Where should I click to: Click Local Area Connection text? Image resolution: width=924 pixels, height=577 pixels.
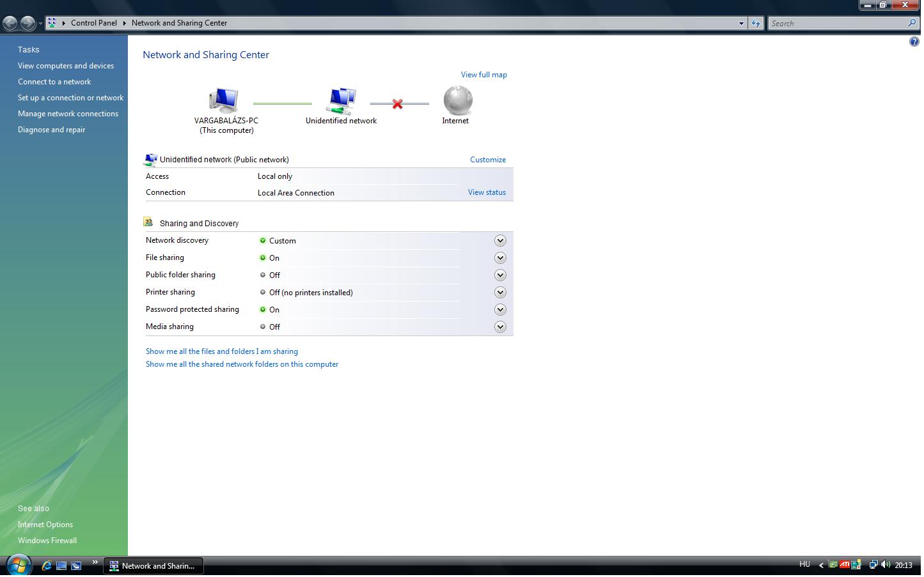pyautogui.click(x=296, y=193)
